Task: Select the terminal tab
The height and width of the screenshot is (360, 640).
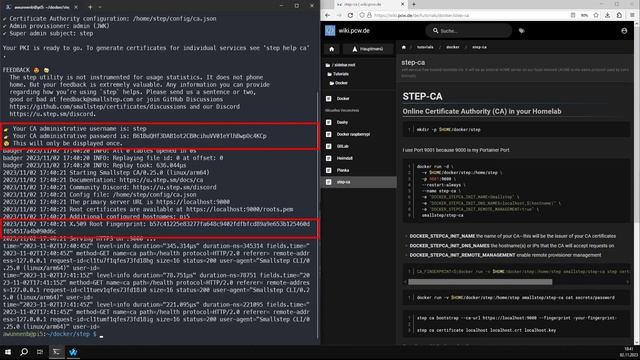Action: 41,7
